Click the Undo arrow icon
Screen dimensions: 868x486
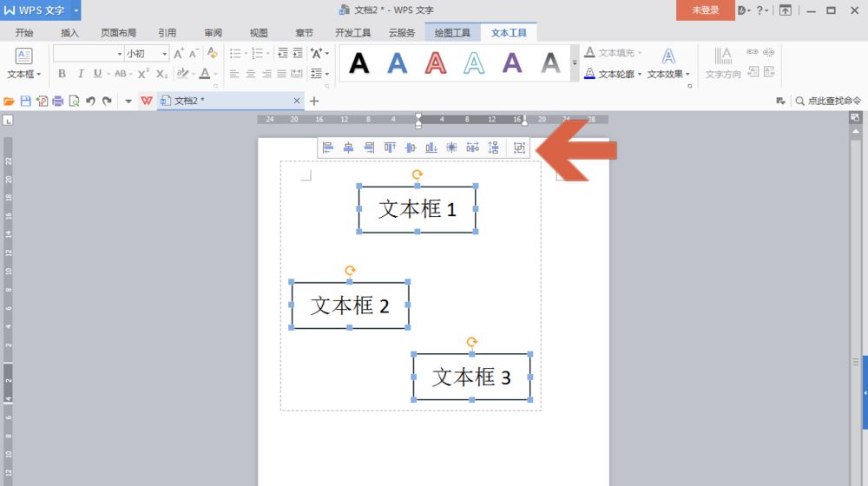coord(90,101)
